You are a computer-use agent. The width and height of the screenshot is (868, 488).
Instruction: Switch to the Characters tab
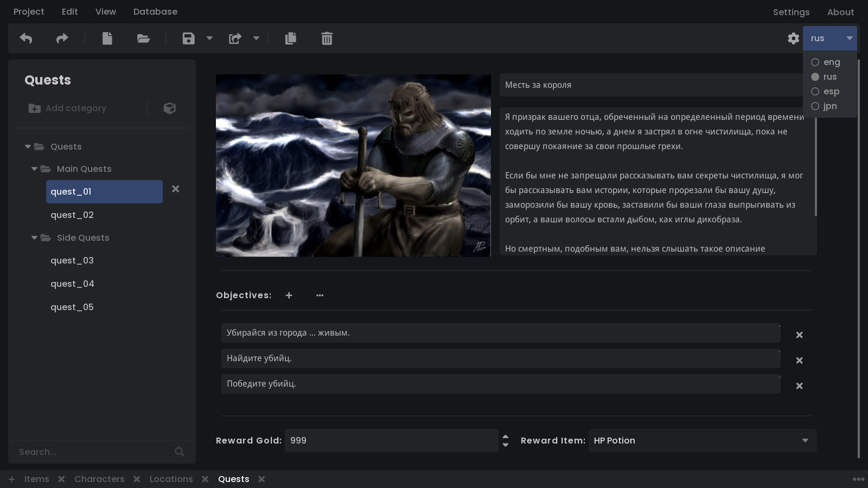coord(99,479)
